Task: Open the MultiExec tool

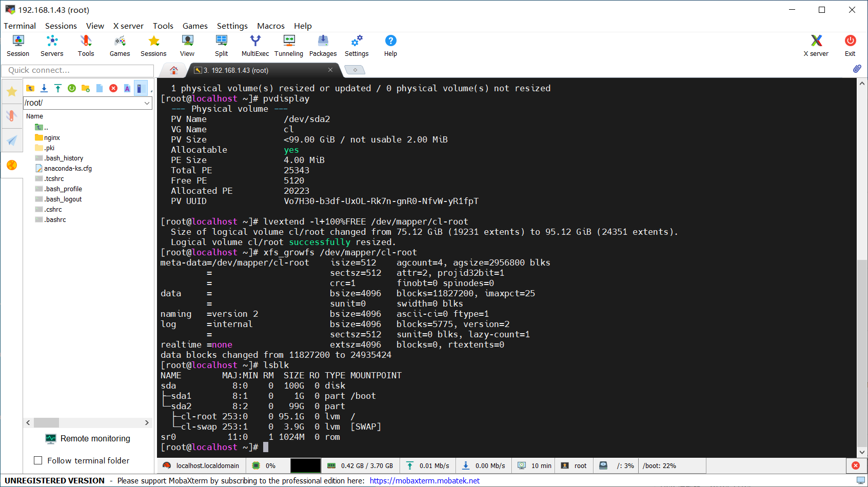Action: coord(255,46)
